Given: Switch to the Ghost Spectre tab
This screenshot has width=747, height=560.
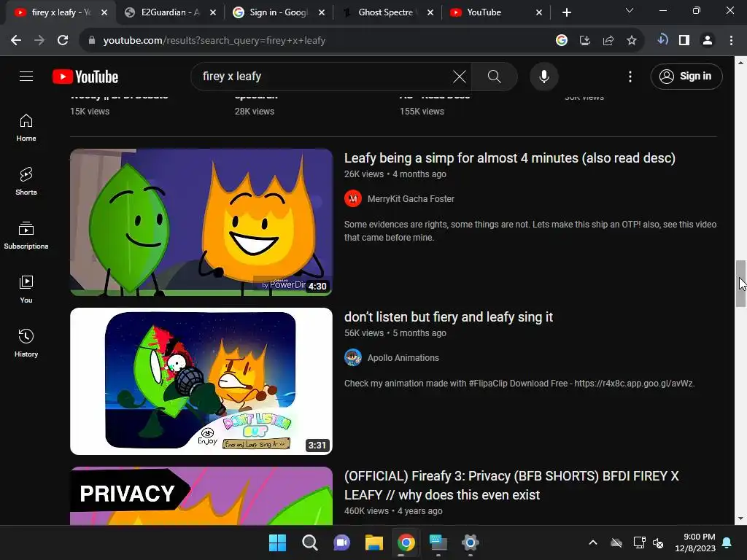Looking at the screenshot, I should pos(387,12).
